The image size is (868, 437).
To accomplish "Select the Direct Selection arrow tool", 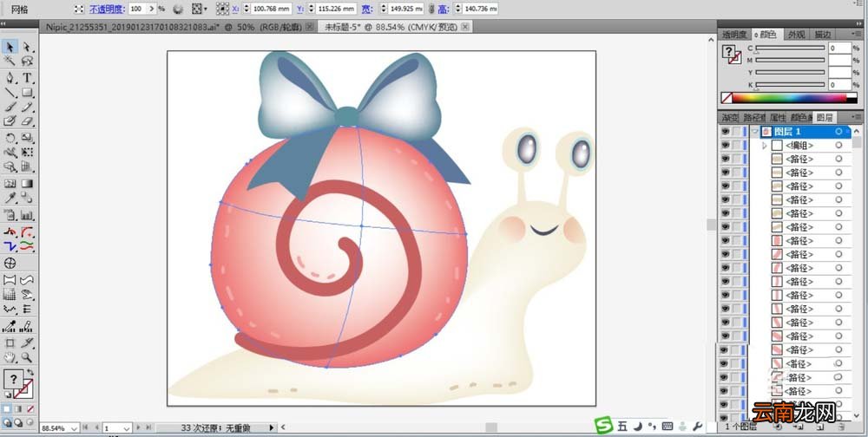I will pos(27,47).
